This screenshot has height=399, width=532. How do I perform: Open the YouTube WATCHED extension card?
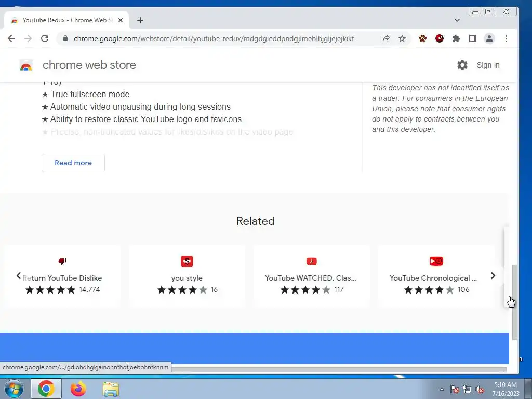(312, 276)
